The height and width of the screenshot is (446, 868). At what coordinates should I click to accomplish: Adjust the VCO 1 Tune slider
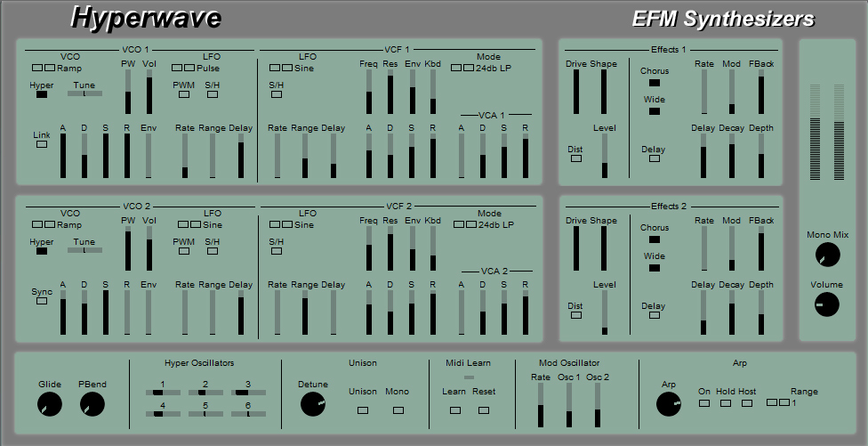(84, 93)
